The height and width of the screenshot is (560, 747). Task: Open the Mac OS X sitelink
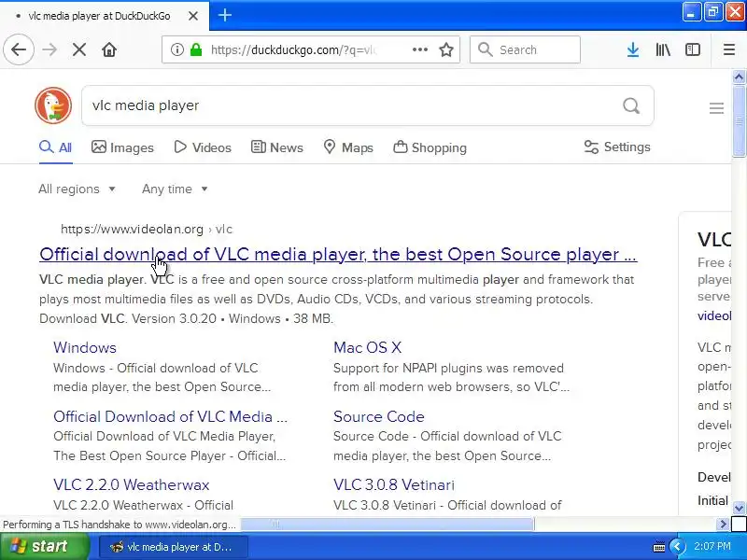367,347
